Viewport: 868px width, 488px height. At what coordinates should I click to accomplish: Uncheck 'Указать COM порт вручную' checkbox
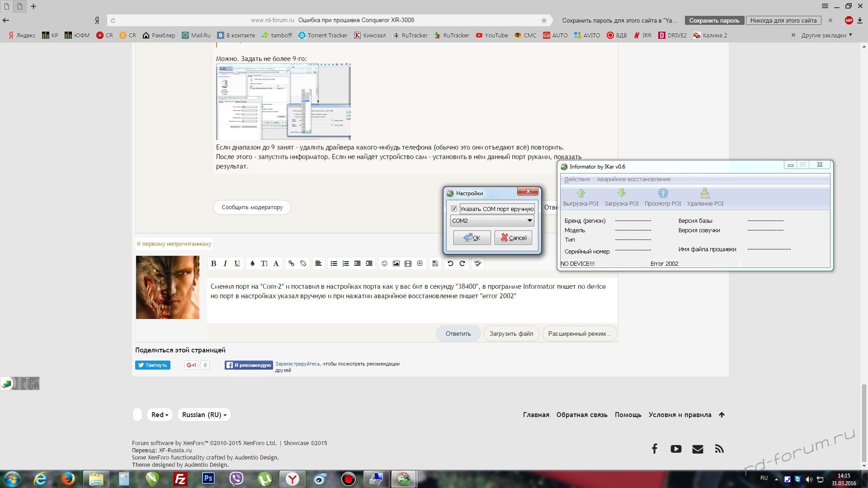pyautogui.click(x=454, y=209)
